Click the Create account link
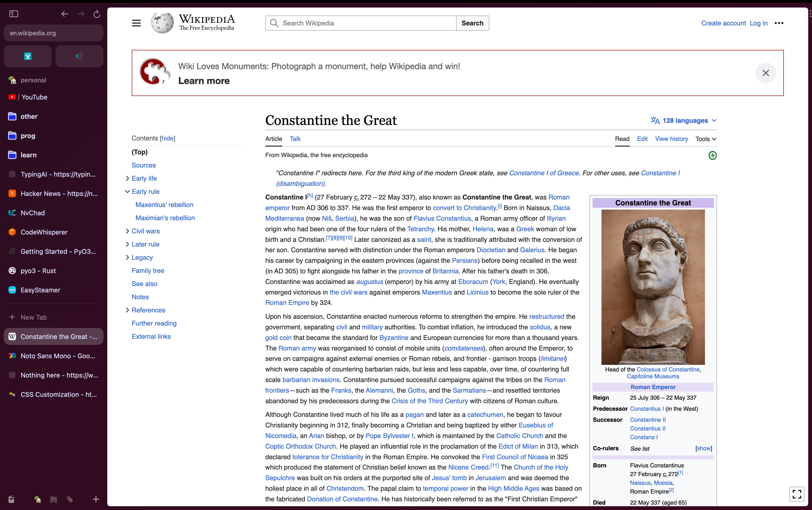 [x=723, y=23]
